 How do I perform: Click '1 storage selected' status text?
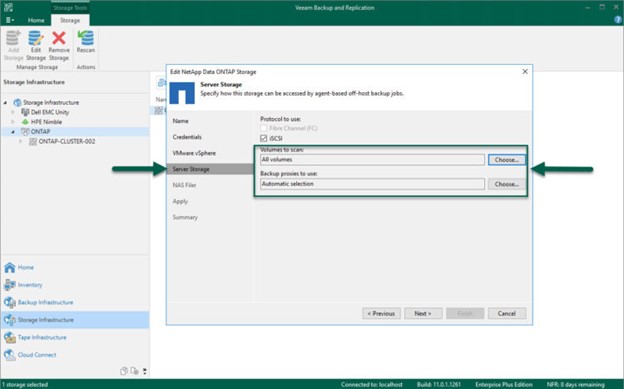(25, 385)
